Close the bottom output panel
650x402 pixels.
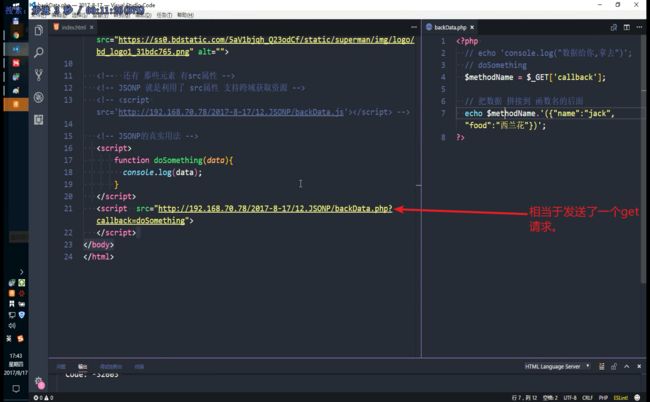pos(639,366)
